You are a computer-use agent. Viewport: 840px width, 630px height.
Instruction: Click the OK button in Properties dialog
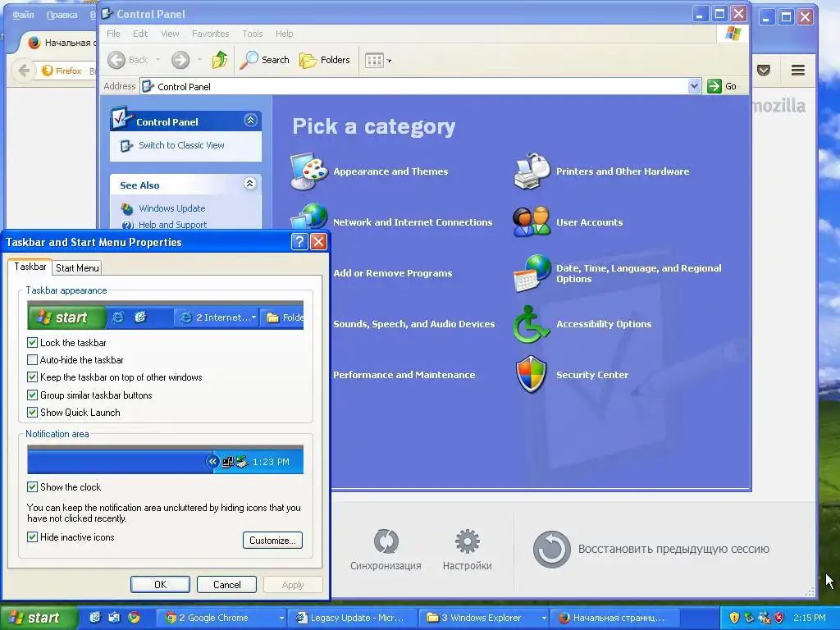[160, 584]
